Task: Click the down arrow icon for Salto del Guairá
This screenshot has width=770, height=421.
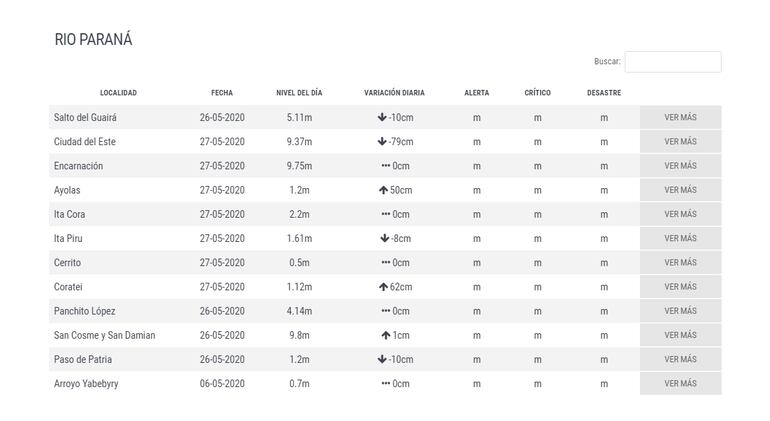Action: (x=382, y=118)
